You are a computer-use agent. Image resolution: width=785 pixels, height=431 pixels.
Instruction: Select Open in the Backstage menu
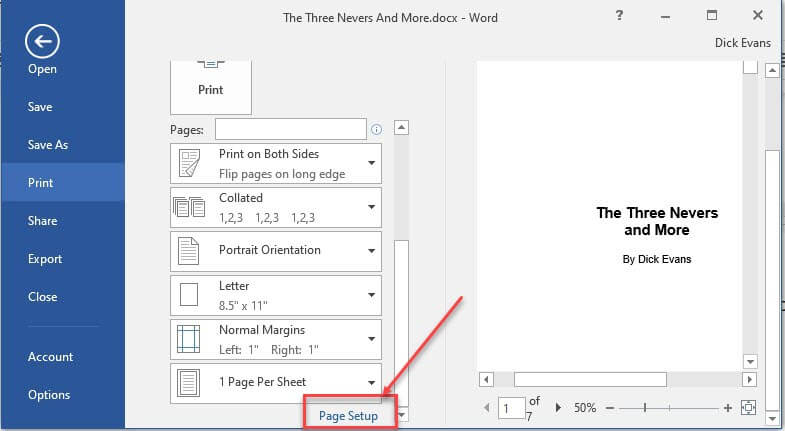coord(42,69)
